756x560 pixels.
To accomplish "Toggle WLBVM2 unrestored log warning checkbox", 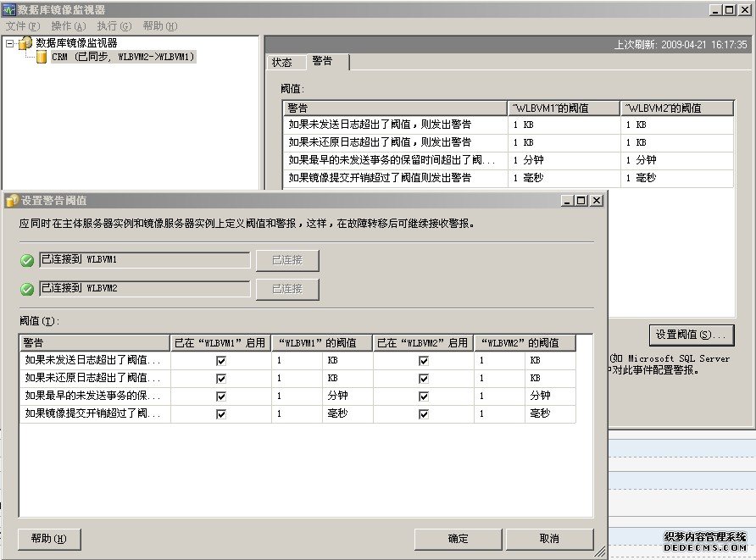I will click(x=424, y=378).
